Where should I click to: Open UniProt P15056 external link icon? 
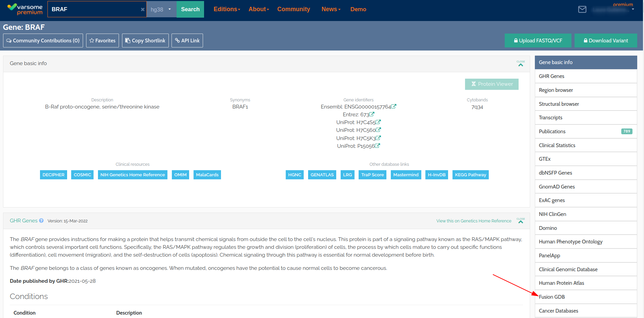point(378,146)
